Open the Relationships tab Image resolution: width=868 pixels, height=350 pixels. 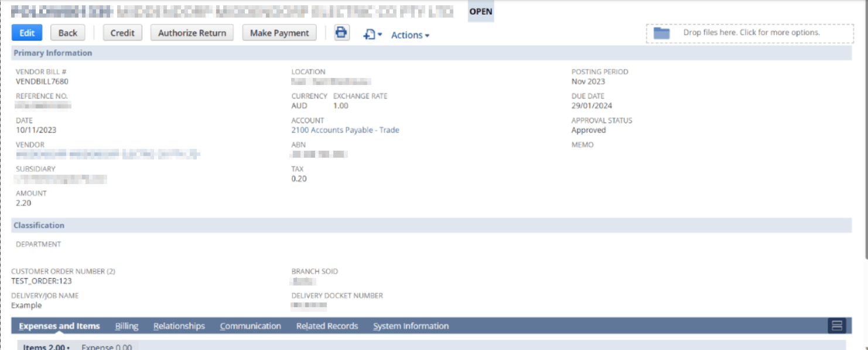tap(179, 325)
